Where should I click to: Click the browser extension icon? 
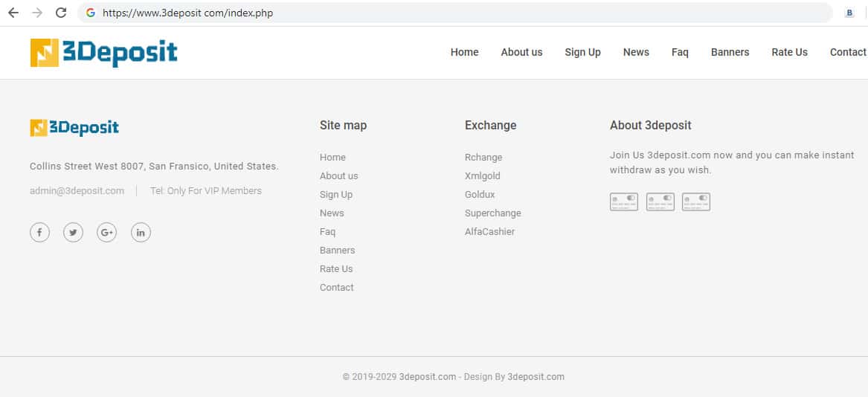coord(849,13)
